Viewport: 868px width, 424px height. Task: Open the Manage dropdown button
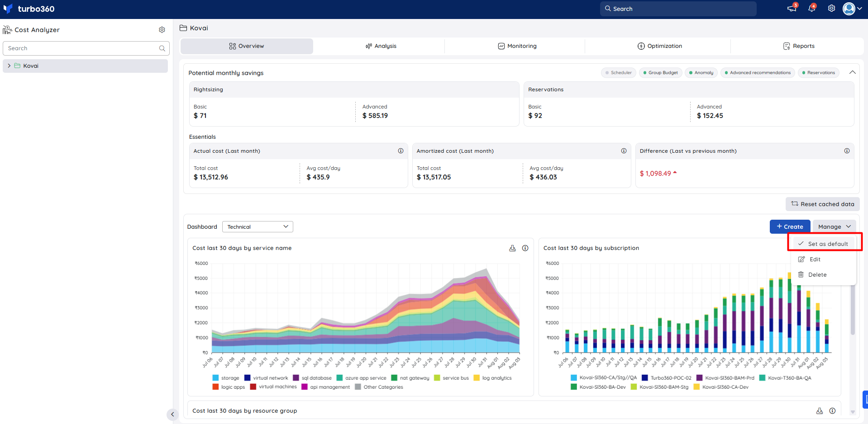point(834,226)
